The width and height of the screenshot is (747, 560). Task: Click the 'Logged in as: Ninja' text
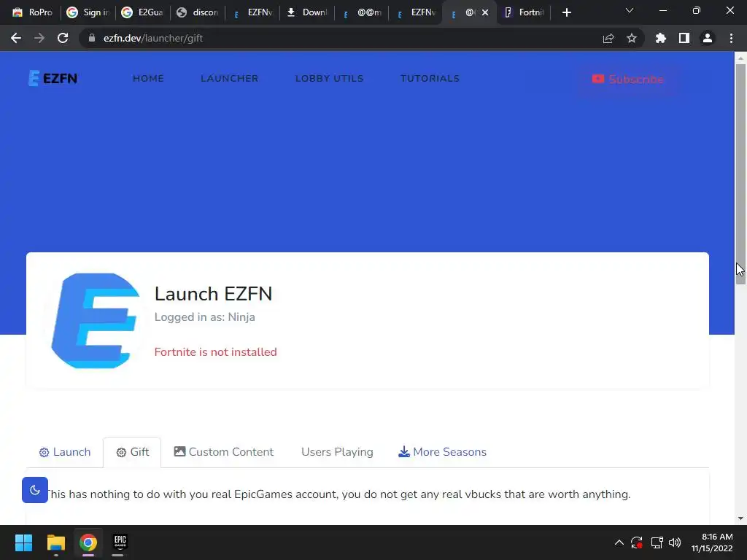pos(204,317)
